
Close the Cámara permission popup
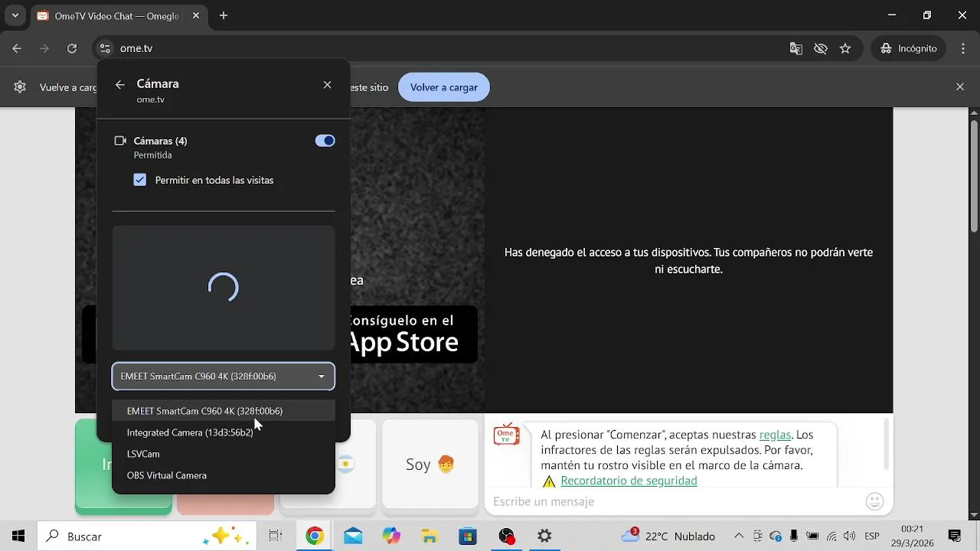click(x=327, y=85)
